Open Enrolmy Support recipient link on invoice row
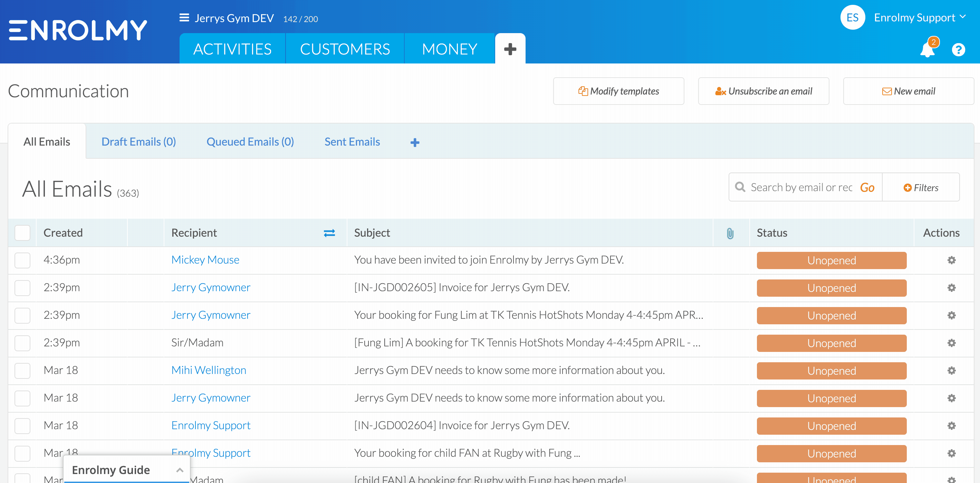Viewport: 980px width, 483px height. tap(211, 426)
